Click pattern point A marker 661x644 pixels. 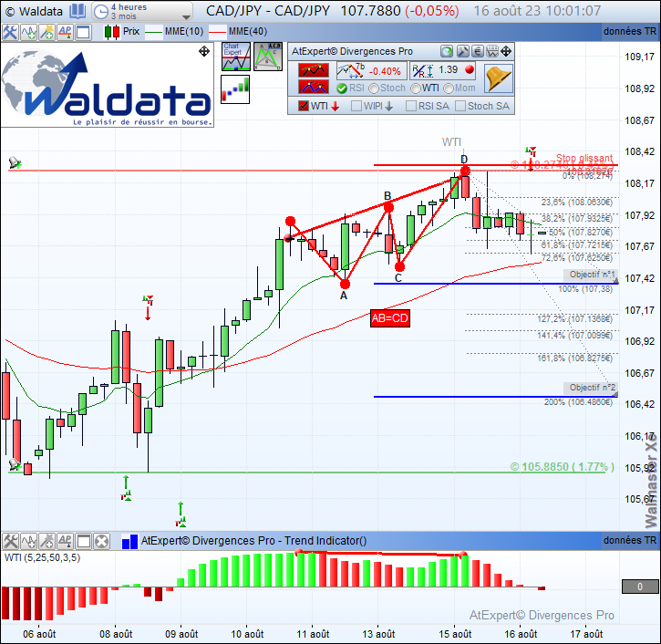click(x=345, y=284)
